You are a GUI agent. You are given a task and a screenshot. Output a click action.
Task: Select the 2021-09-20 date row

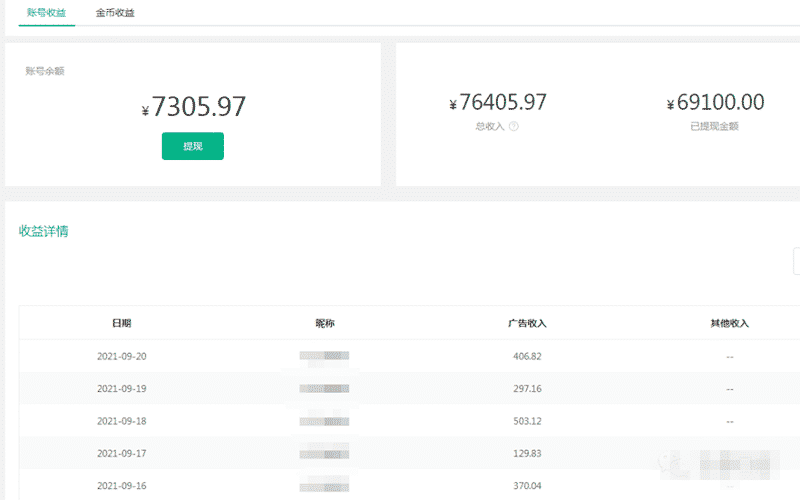(409, 356)
